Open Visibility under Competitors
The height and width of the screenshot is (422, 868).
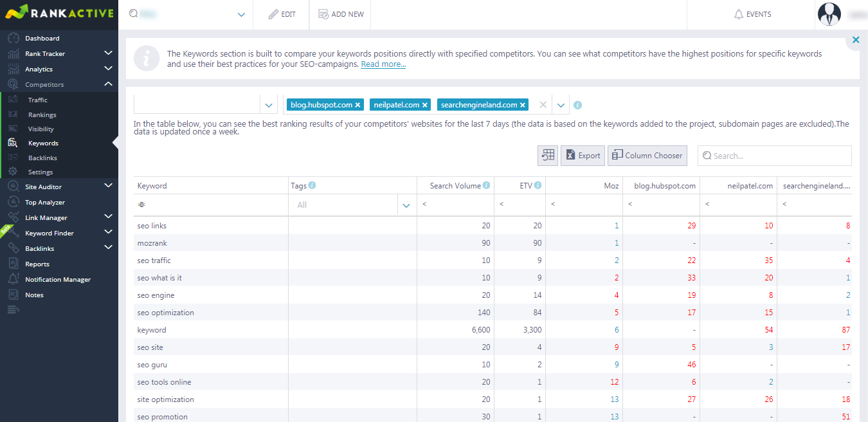pyautogui.click(x=41, y=129)
